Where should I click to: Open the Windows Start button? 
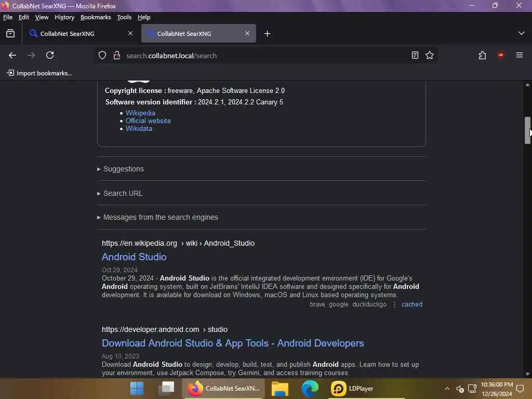tap(137, 389)
